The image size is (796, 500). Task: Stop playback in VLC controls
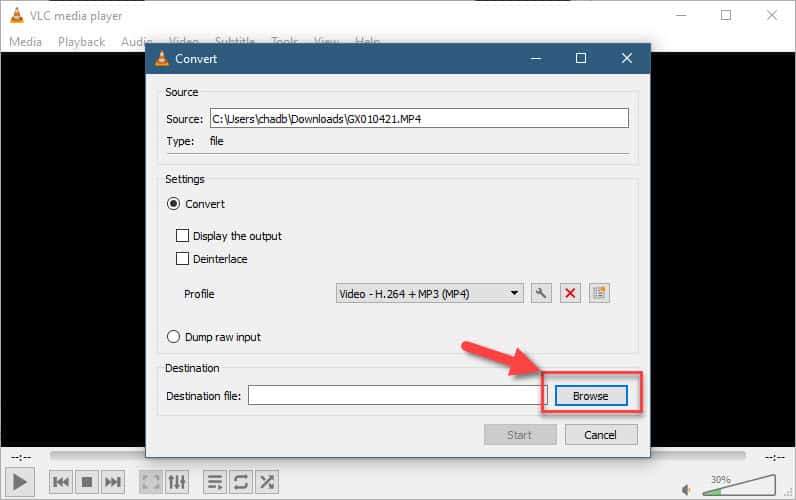point(87,482)
